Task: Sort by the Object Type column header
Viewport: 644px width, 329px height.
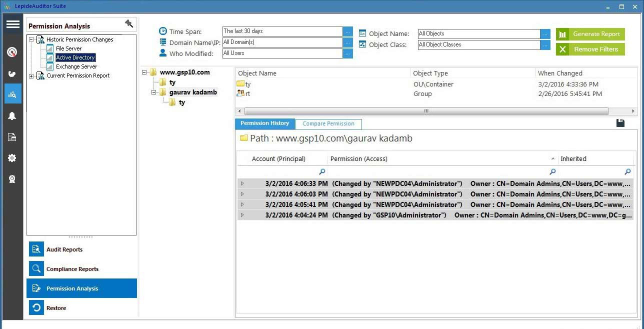Action: pyautogui.click(x=472, y=73)
